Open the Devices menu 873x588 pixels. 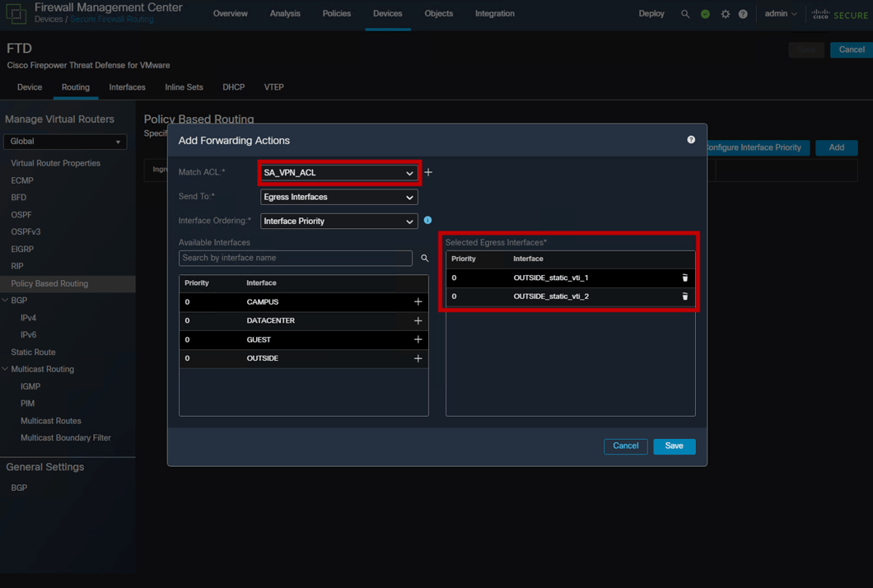(x=388, y=14)
